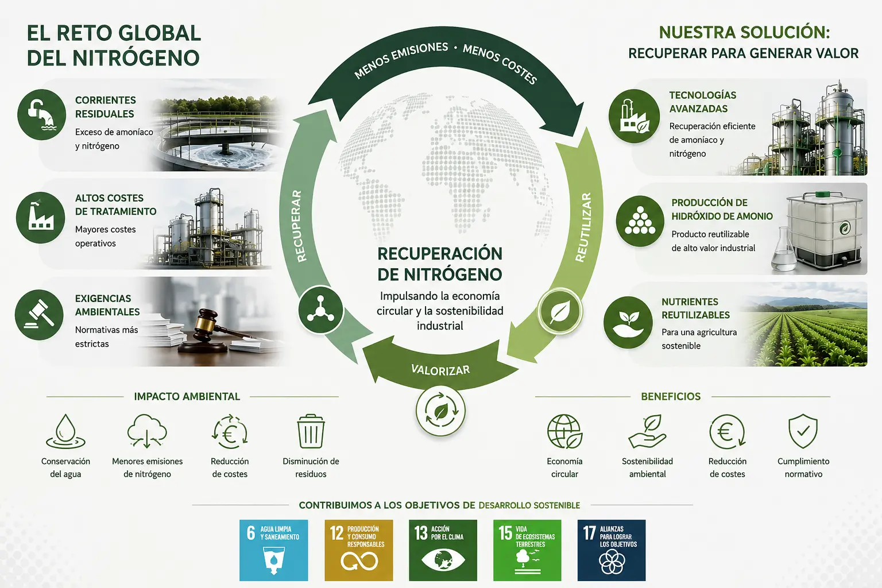
Task: Click the shield check icon for Cumplimiento normativo
Action: [x=803, y=432]
